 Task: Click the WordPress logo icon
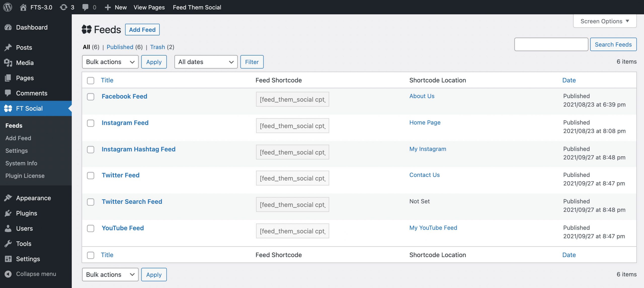tap(8, 7)
